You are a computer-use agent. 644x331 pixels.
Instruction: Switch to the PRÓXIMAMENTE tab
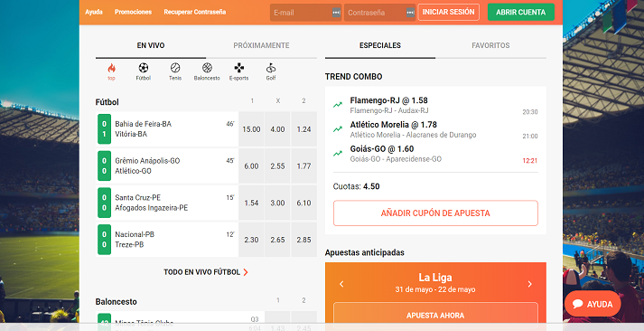point(261,45)
